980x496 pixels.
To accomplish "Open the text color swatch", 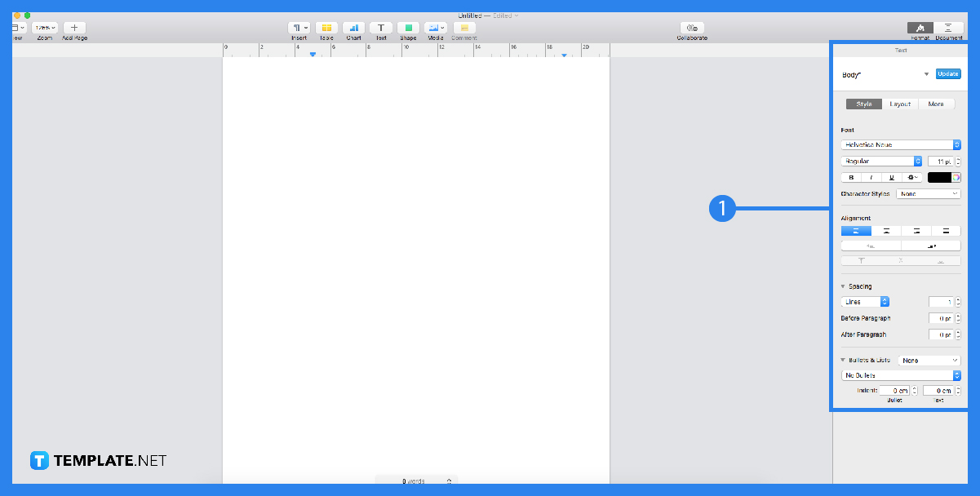I will click(938, 176).
